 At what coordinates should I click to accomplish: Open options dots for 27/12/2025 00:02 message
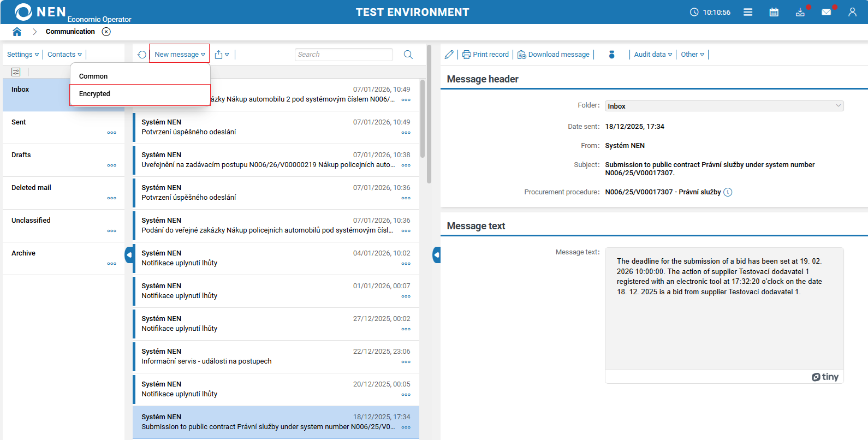pos(406,329)
